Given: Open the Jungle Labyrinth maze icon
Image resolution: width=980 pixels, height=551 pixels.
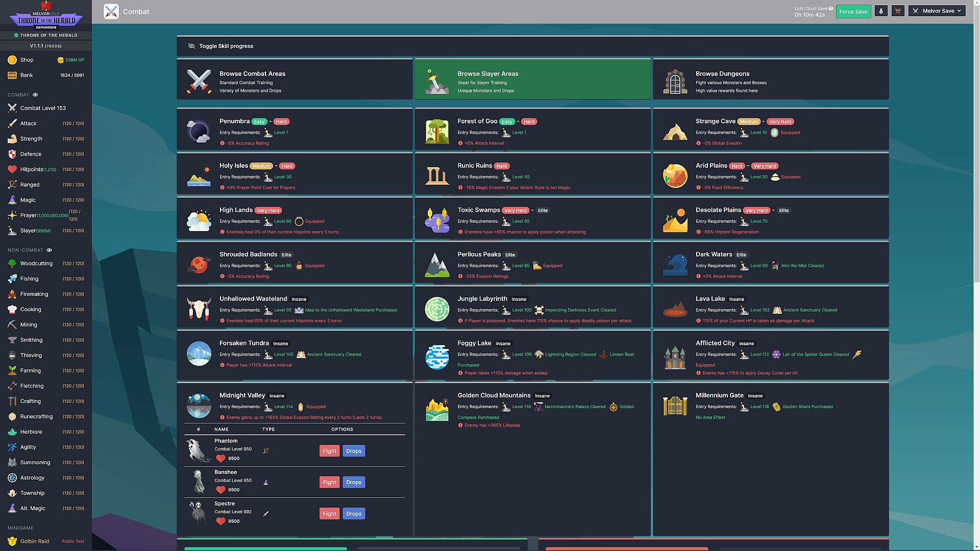Looking at the screenshot, I should 437,309.
